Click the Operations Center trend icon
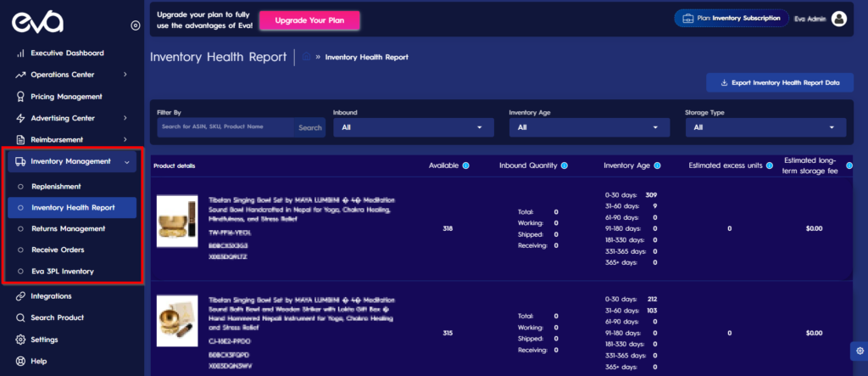 (x=20, y=75)
